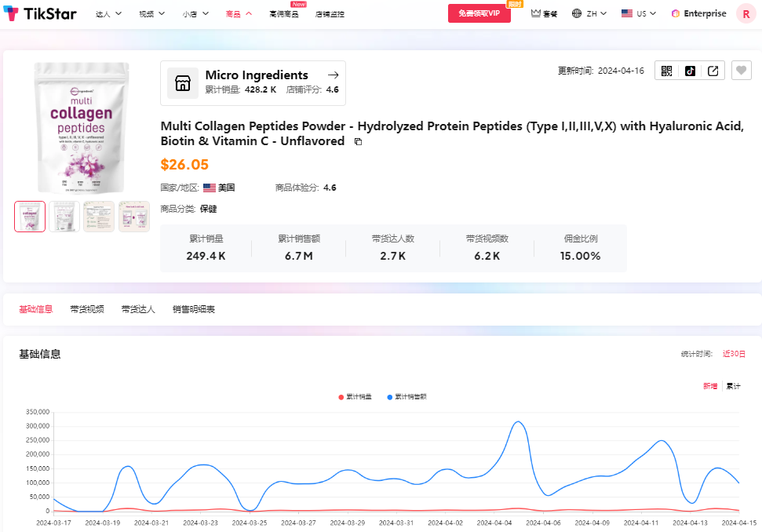
Task: Click the 2024-03-17 axis label
Action: (53, 523)
